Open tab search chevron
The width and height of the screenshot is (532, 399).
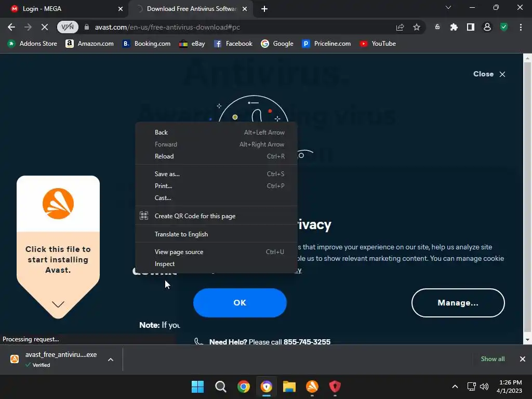(448, 7)
